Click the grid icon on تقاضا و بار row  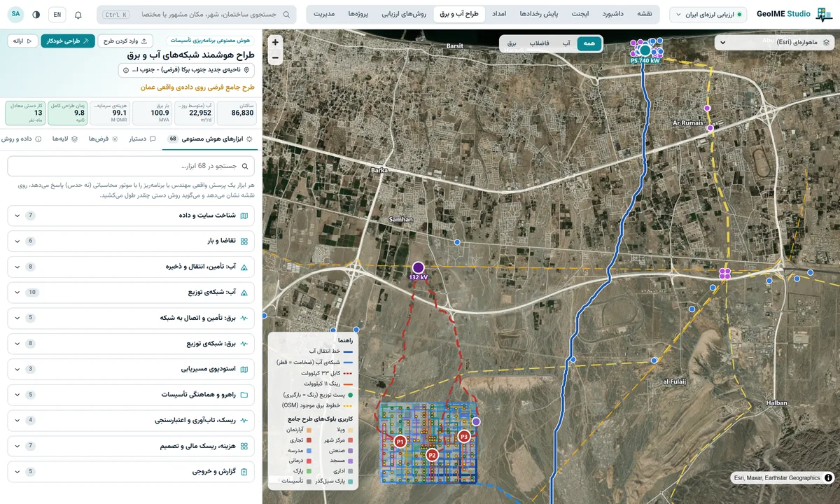[x=244, y=241]
